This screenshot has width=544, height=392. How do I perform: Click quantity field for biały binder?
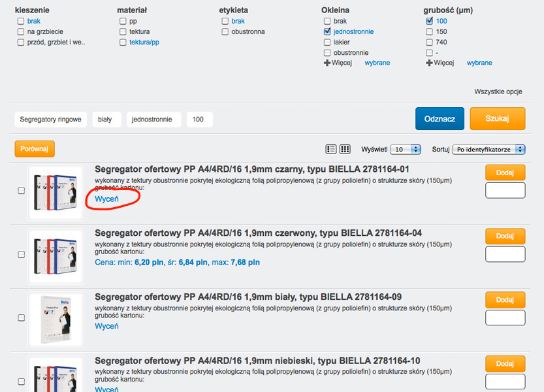505,318
